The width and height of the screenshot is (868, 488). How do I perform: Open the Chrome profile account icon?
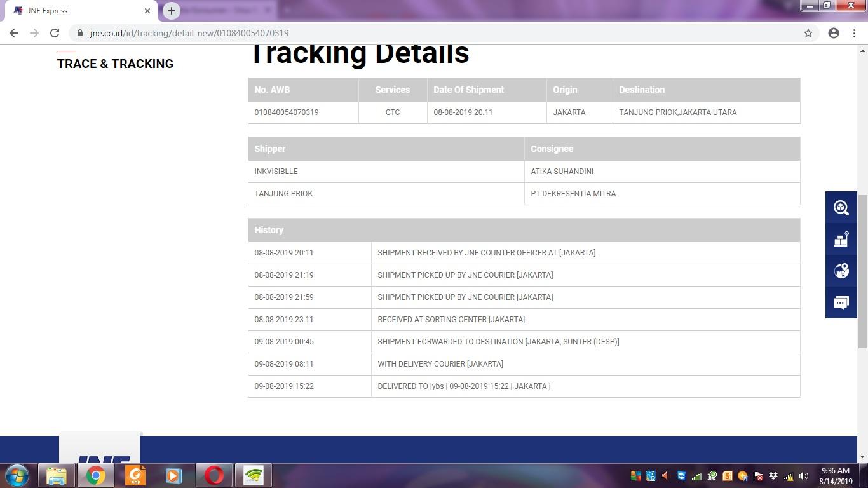pos(834,33)
